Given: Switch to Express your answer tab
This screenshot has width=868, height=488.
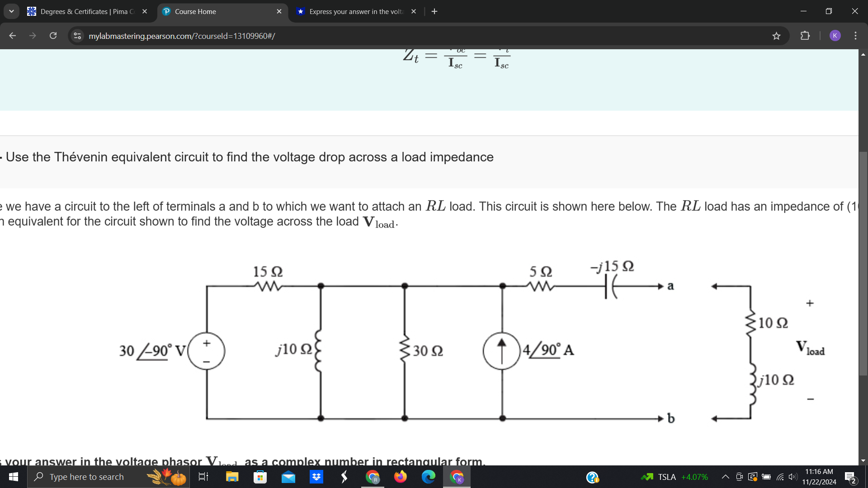Looking at the screenshot, I should (x=356, y=12).
